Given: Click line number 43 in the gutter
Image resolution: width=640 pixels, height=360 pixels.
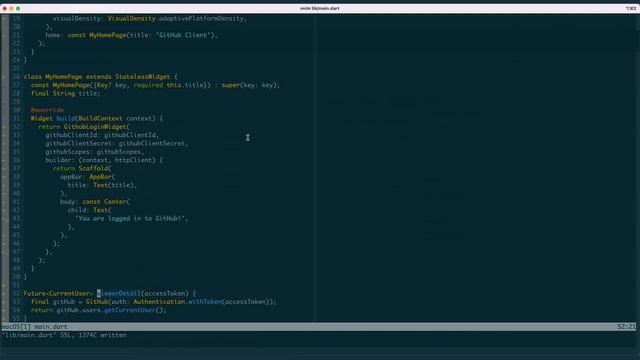Looking at the screenshot, I should (16, 218).
